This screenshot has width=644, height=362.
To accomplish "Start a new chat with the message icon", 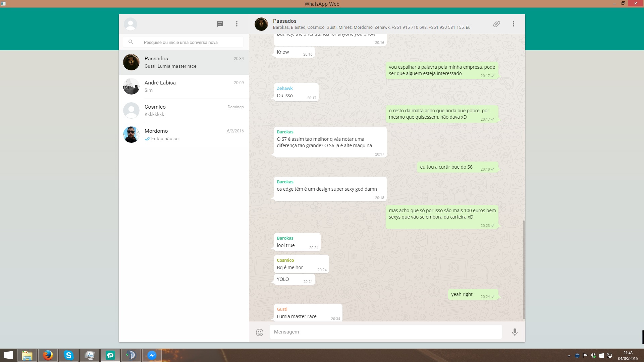I will tap(220, 24).
